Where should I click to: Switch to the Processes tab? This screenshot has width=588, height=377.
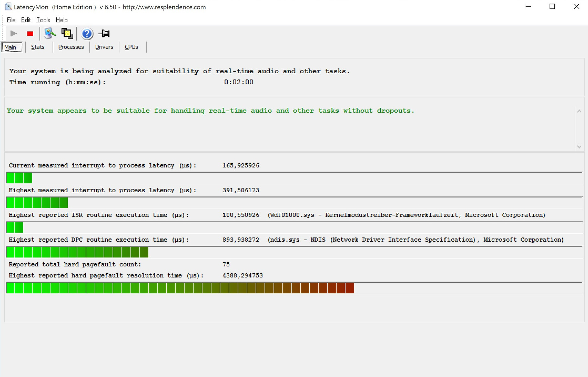tap(71, 47)
